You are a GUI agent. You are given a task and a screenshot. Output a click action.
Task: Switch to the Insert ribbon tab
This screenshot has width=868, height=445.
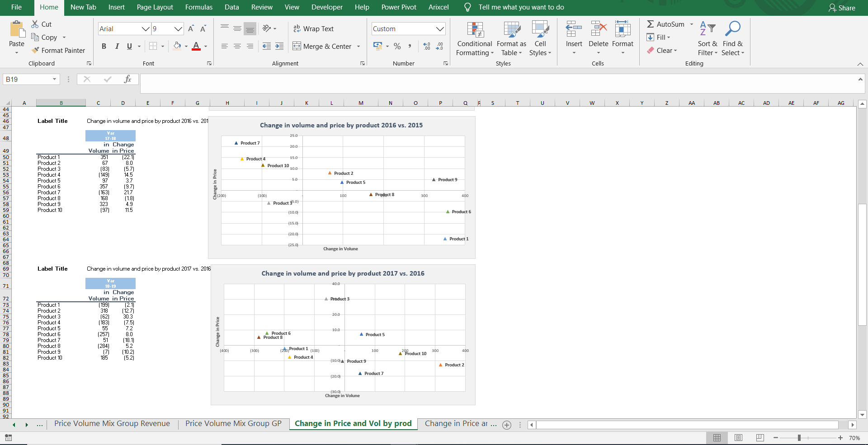click(x=116, y=7)
